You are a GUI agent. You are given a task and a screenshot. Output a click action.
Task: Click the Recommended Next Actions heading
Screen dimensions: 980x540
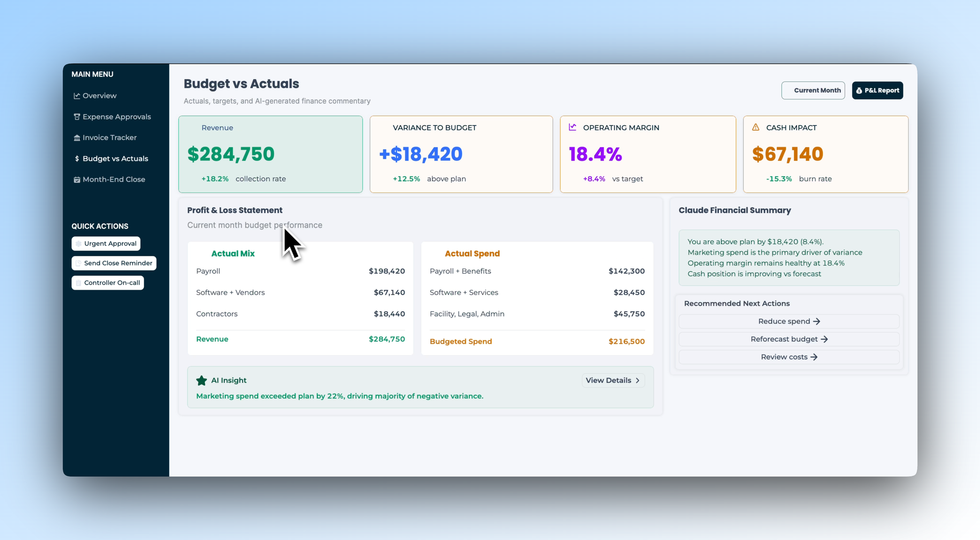click(737, 304)
